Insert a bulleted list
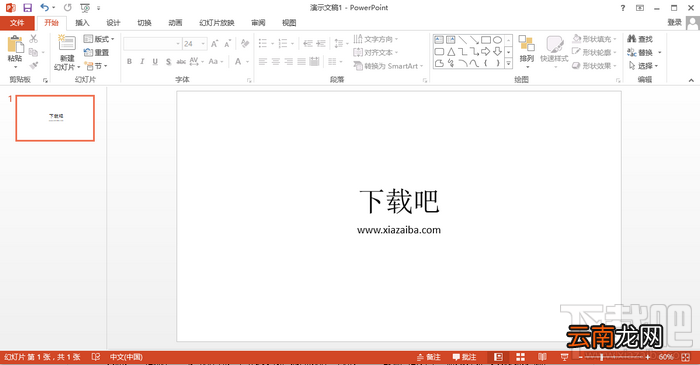This screenshot has height=365, width=700. click(x=262, y=43)
